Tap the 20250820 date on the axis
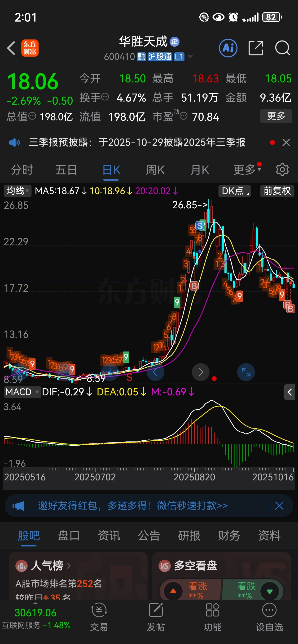Viewport: 298px width, 644px height. (x=194, y=477)
